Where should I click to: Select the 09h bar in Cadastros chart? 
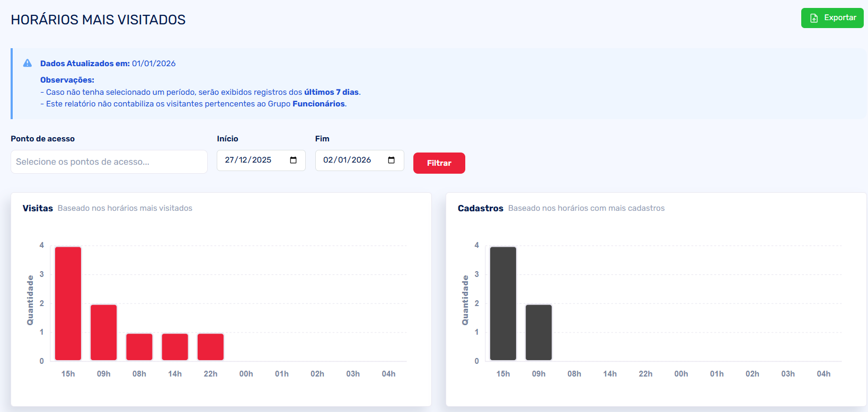click(x=538, y=333)
